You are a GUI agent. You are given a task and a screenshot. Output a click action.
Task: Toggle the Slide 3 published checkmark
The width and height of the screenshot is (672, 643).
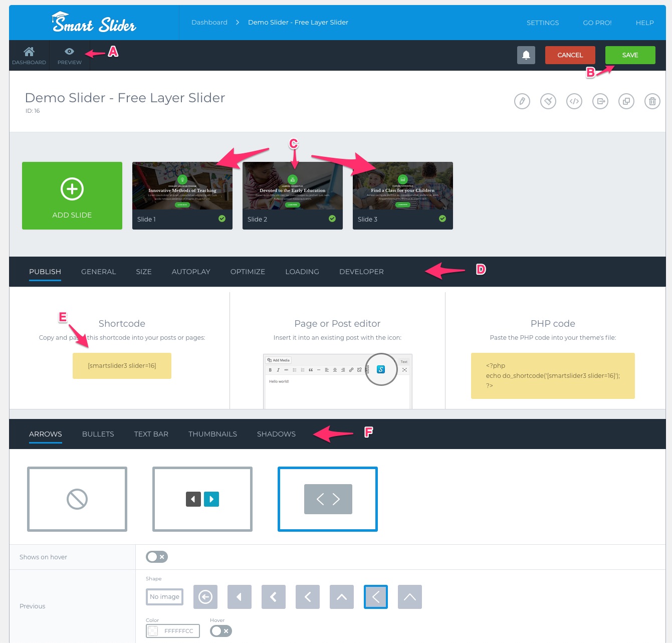pyautogui.click(x=442, y=219)
